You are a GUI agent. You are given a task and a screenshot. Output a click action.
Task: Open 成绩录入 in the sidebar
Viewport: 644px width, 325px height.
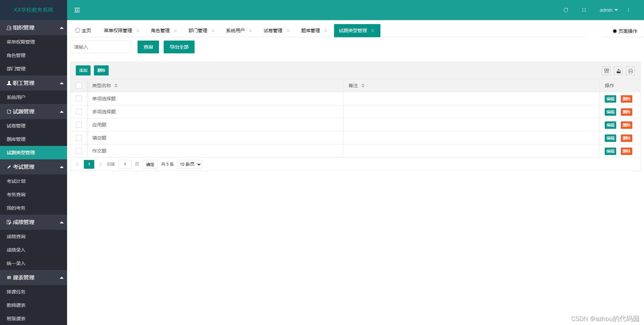[34, 250]
